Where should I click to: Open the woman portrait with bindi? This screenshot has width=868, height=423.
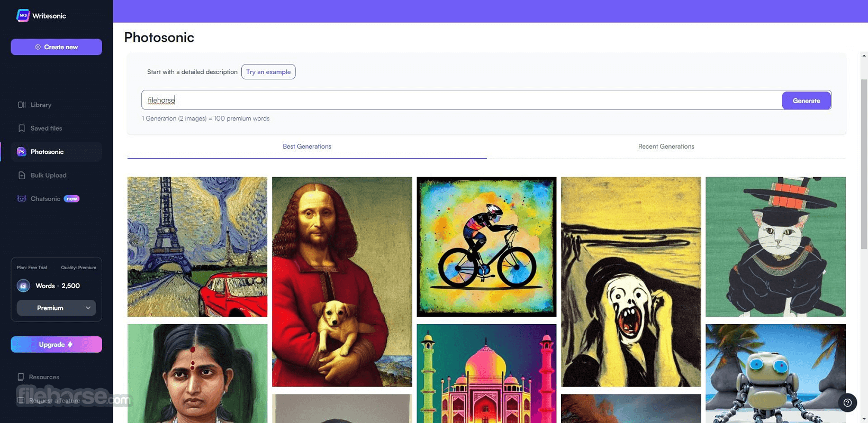(x=197, y=373)
